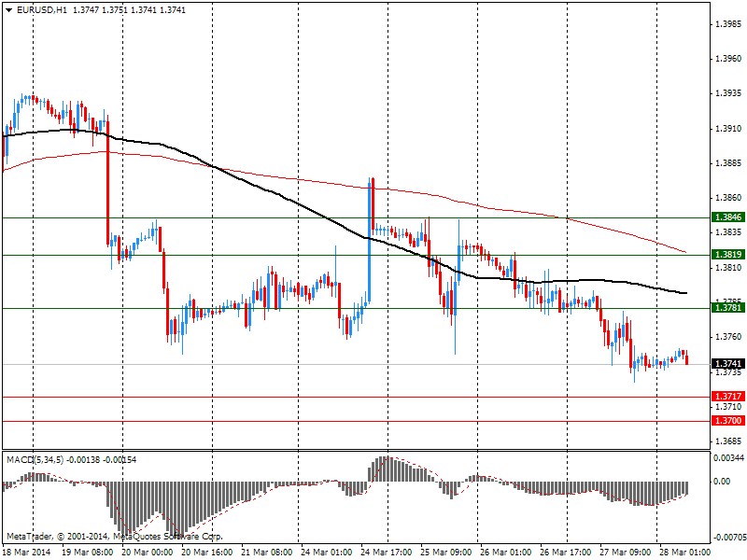Click the 1.3760 price scale label
The image size is (747, 560).
729,337
